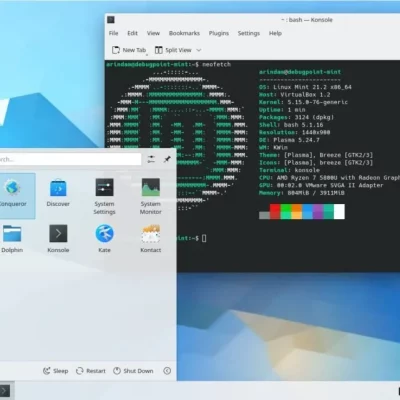Open Konsole Edit menu
Screen dimensions: 400x400
(132, 33)
